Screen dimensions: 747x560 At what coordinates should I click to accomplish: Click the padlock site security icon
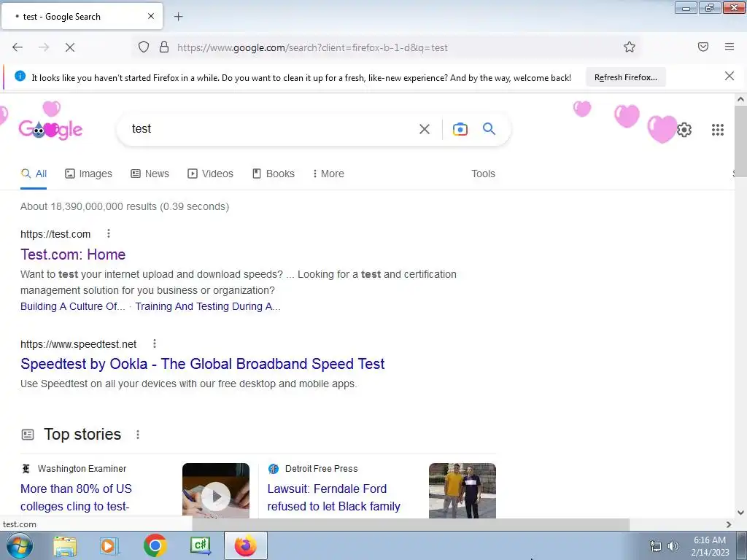(x=164, y=47)
